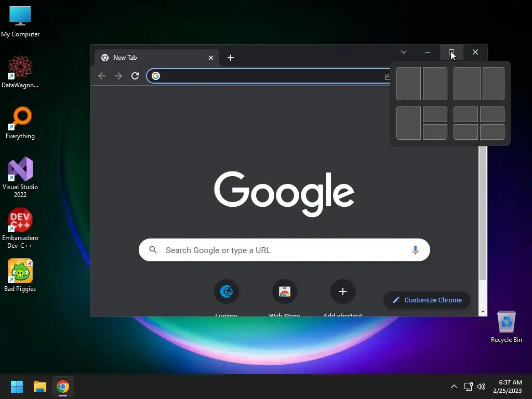The image size is (532, 399).
Task: Start voice search with the microphone icon
Action: pyautogui.click(x=415, y=250)
